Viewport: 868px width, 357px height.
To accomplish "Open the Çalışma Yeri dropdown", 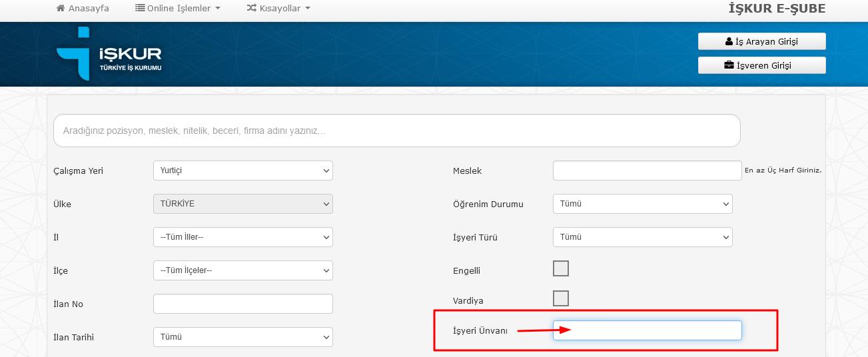I will point(243,171).
